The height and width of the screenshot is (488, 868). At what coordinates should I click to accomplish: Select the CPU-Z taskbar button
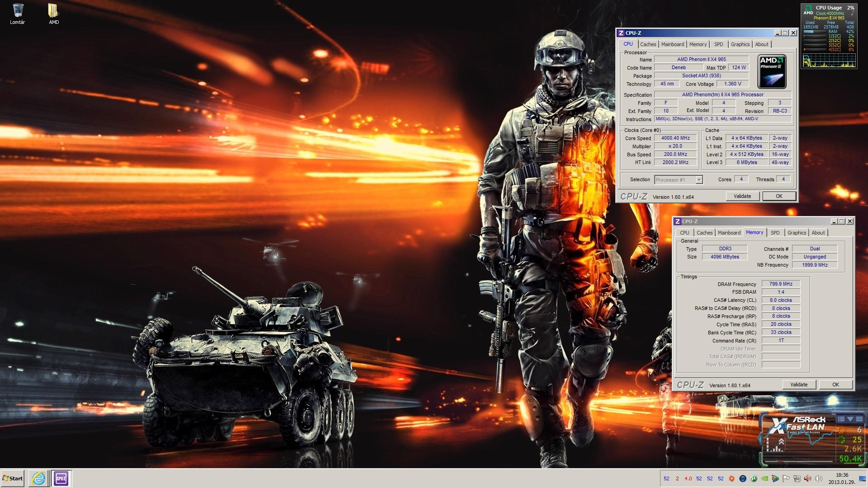click(x=61, y=478)
